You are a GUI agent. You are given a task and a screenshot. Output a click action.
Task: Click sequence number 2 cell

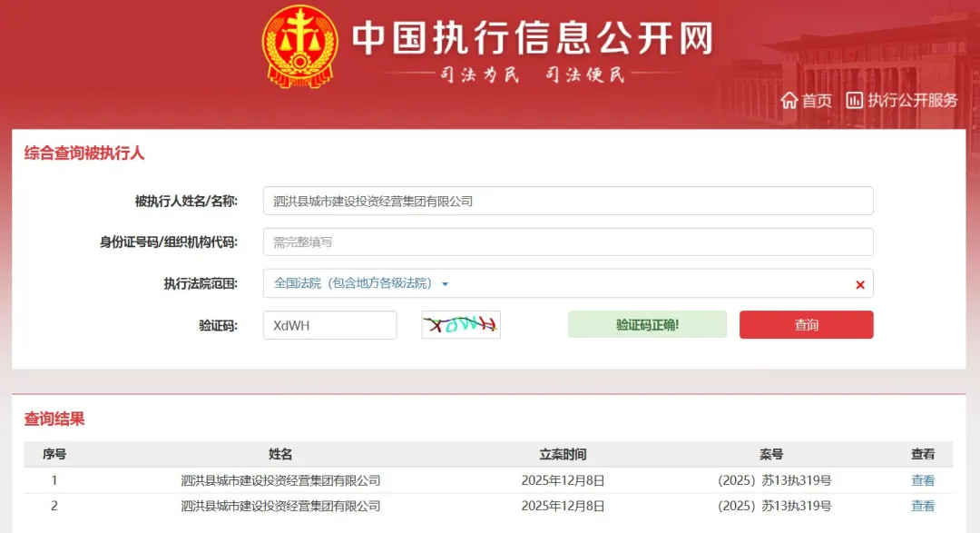pyautogui.click(x=54, y=506)
